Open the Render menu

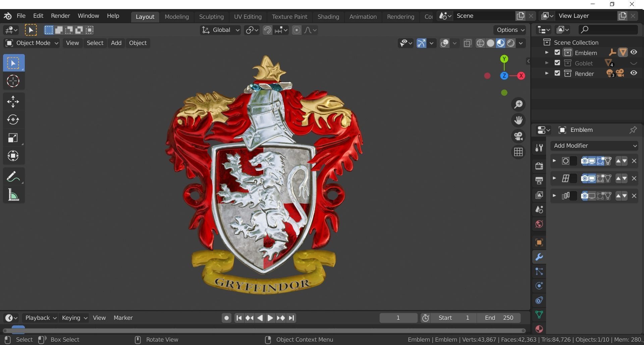[x=60, y=16]
